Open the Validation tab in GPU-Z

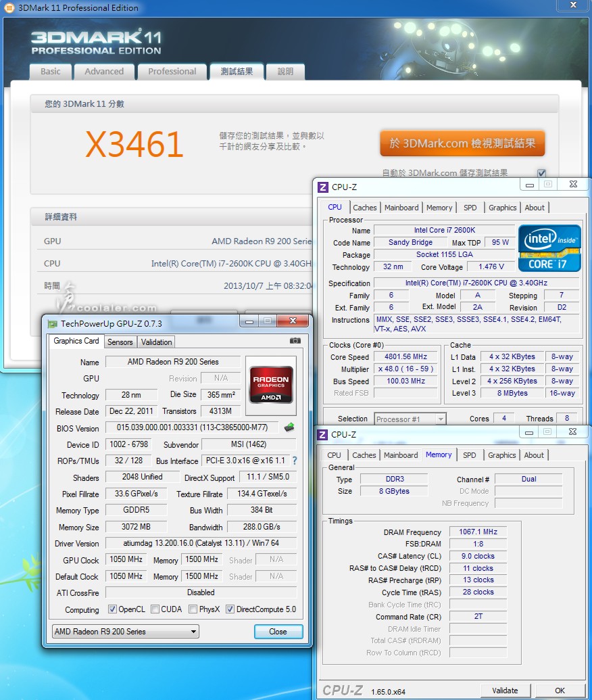coord(157,342)
